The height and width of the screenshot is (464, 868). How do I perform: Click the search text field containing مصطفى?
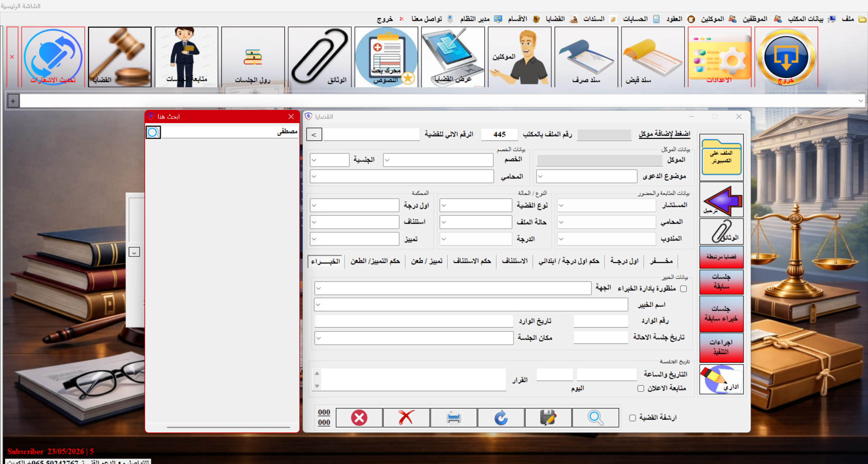point(230,132)
